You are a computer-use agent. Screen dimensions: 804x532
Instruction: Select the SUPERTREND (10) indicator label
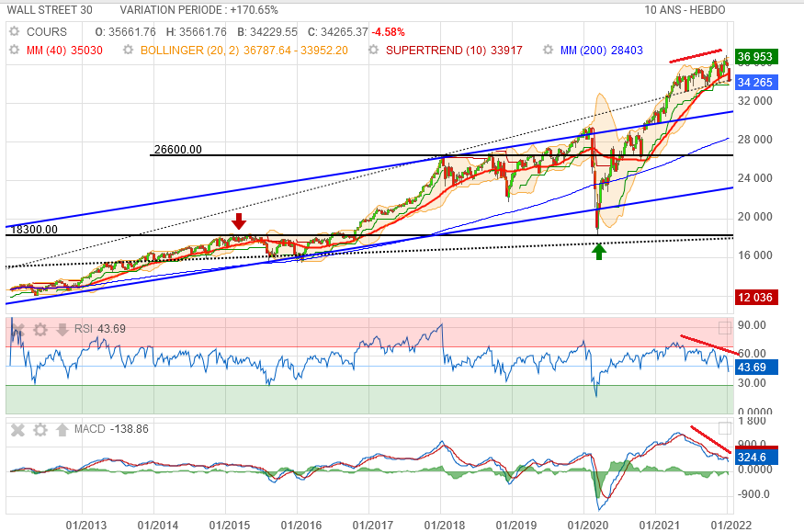(x=454, y=51)
